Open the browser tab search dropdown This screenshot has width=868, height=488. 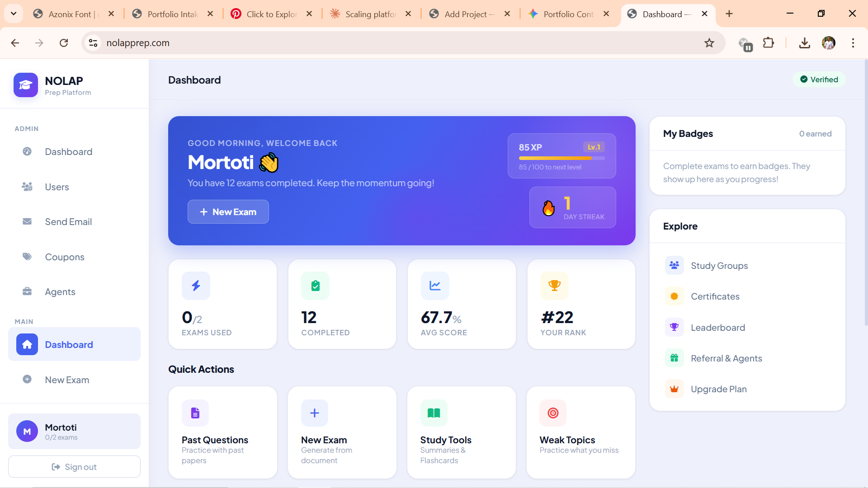coord(14,14)
